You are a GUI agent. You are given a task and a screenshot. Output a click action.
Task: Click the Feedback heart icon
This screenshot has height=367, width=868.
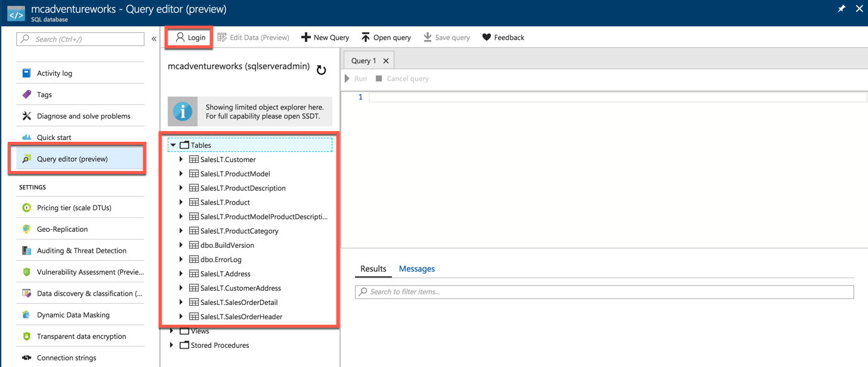coord(487,38)
